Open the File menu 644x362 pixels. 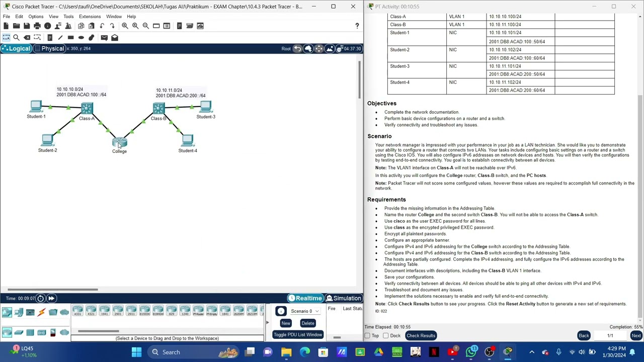point(7,17)
